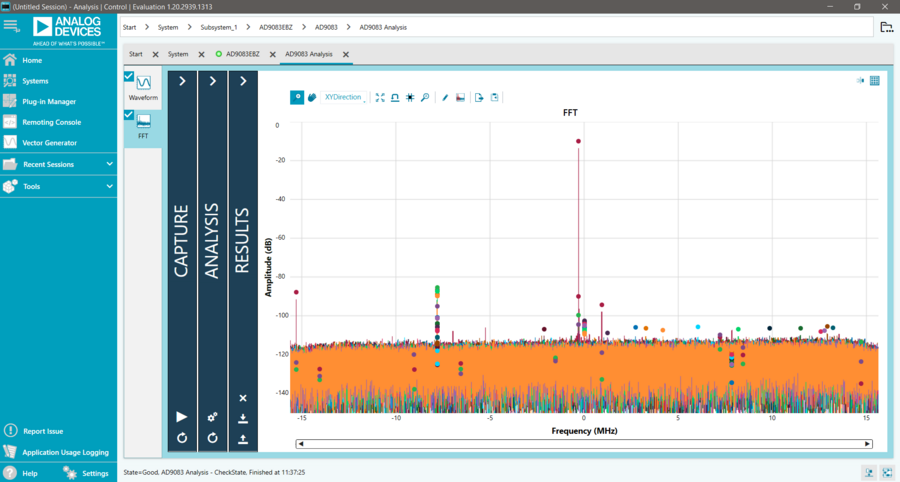Viewport: 900px width, 482px height.
Task: Click AD9083EBZ in breadcrumb
Action: click(x=276, y=28)
